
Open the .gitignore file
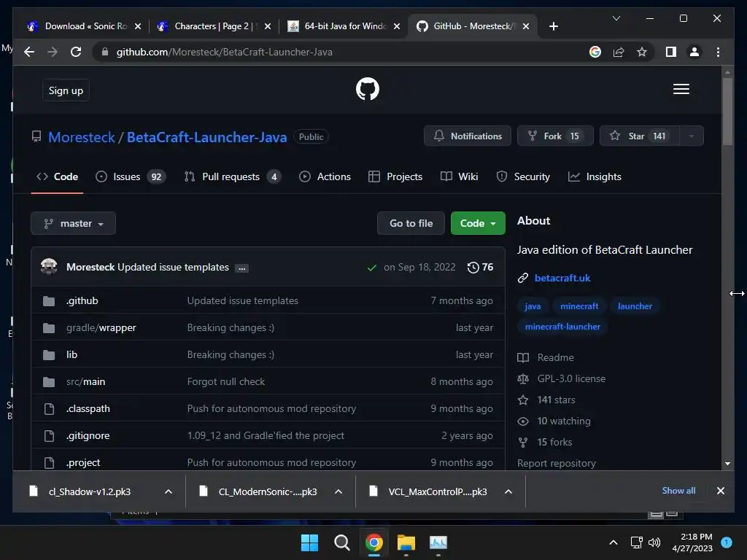[88, 436]
